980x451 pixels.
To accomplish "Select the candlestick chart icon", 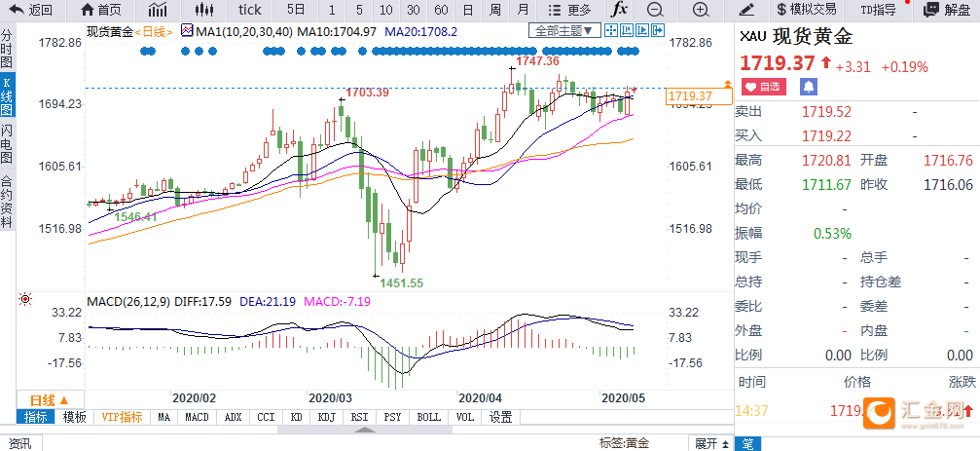I will point(203,10).
